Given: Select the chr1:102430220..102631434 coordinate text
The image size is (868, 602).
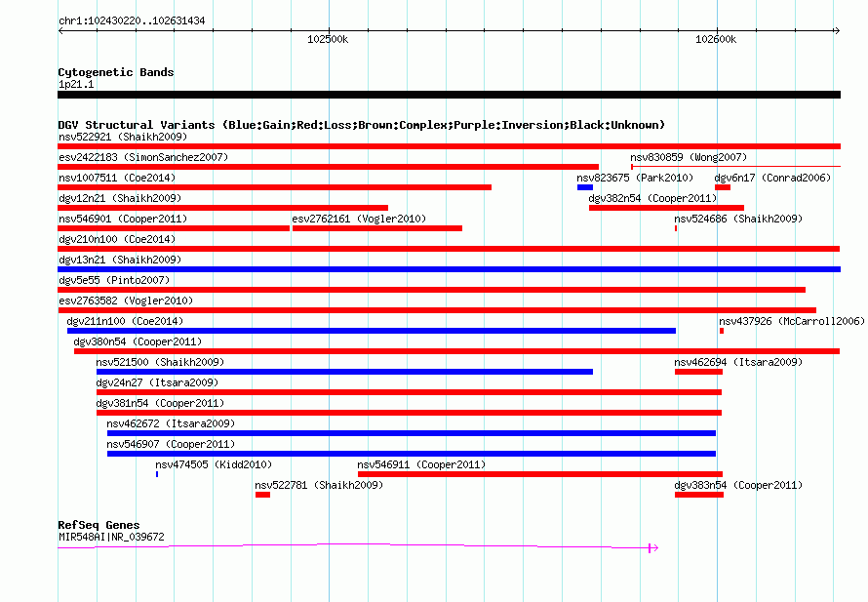Looking at the screenshot, I should [132, 20].
